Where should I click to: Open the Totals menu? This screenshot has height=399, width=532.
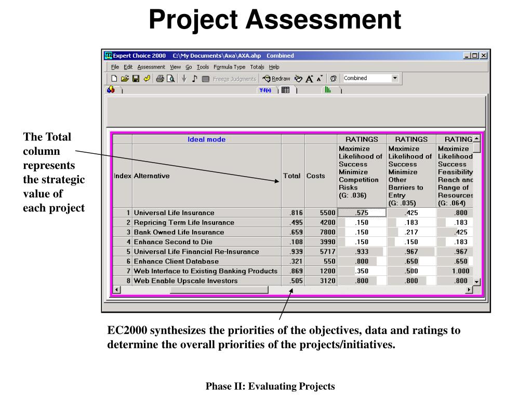click(x=257, y=67)
